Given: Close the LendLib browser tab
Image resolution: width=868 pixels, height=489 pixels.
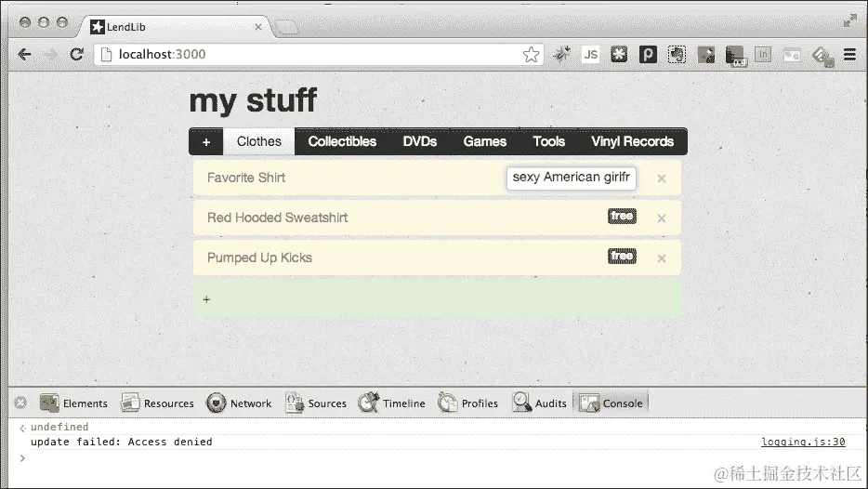Looking at the screenshot, I should tap(258, 27).
